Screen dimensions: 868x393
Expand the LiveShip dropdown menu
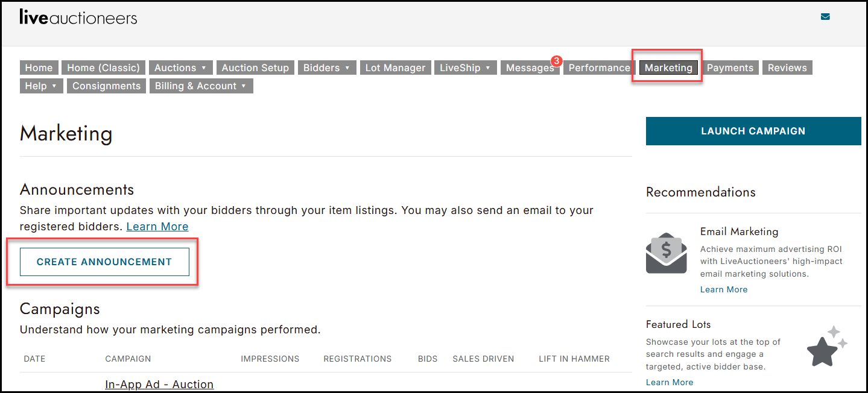[x=466, y=68]
